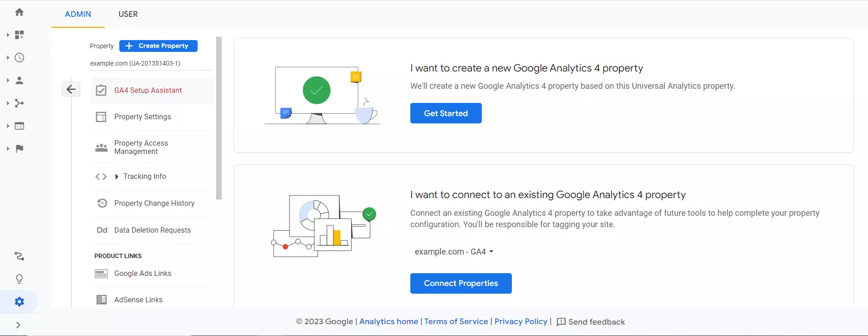Select the Google Ads Links icon
The width and height of the screenshot is (868, 336).
point(102,273)
